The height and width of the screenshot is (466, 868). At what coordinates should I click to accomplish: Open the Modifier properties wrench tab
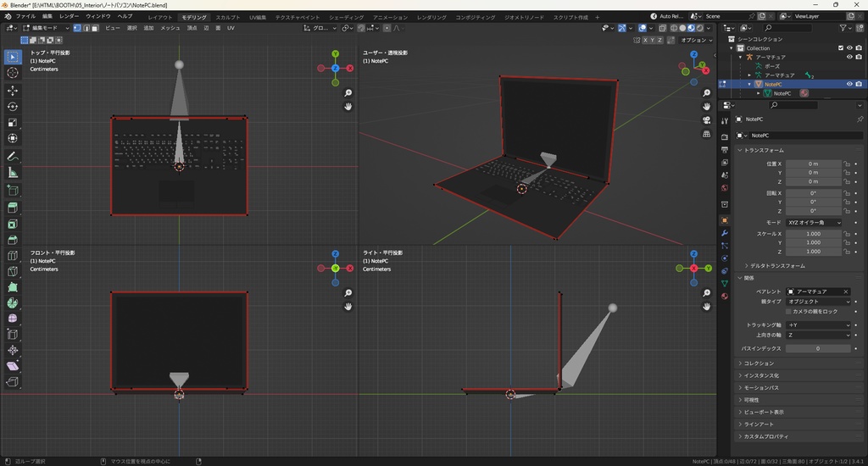[x=725, y=232]
